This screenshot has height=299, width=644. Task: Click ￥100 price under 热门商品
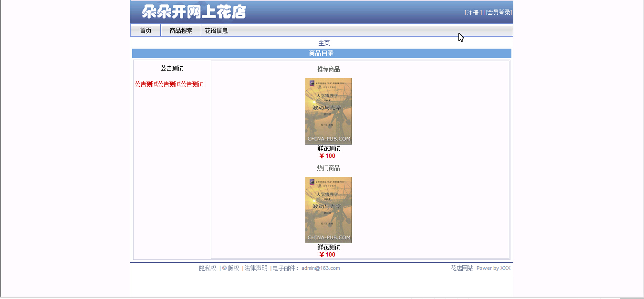click(327, 255)
